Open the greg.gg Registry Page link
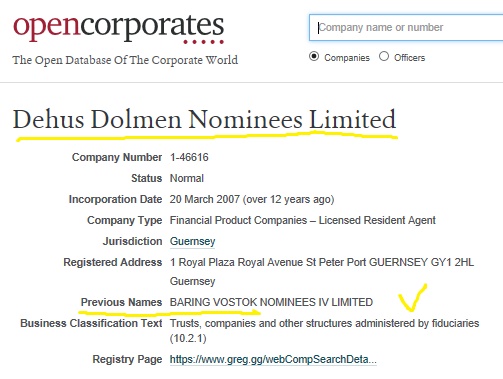The height and width of the screenshot is (379, 503). point(273,359)
